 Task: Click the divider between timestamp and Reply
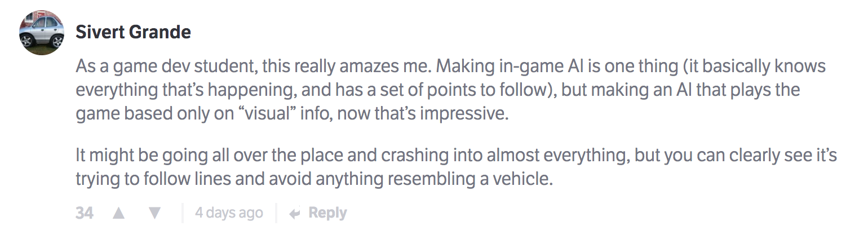[x=276, y=213]
